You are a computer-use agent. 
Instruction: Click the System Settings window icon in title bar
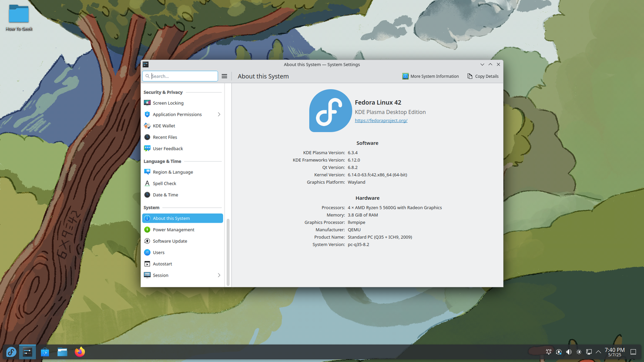tap(146, 64)
